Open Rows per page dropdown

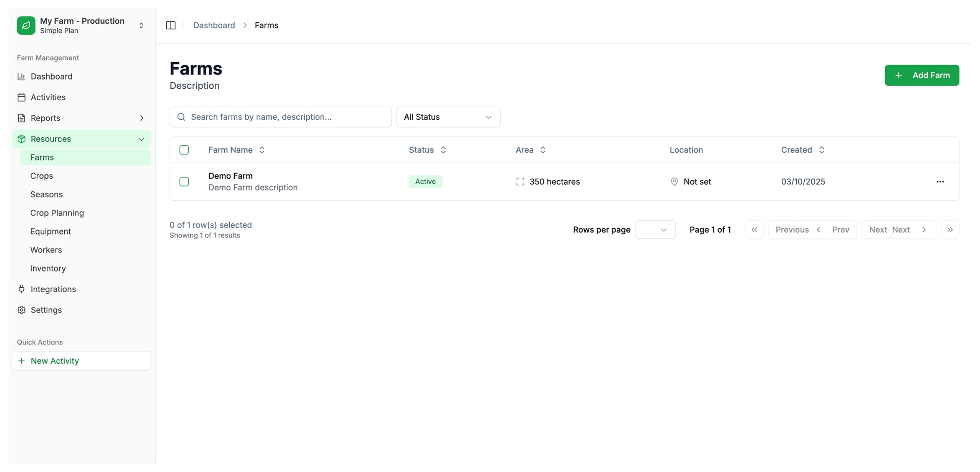coord(655,229)
